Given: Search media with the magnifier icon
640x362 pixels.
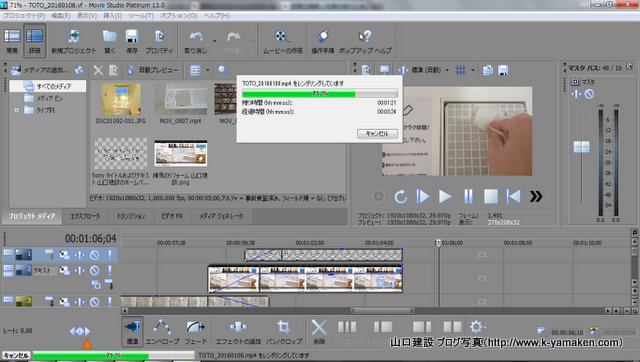Looking at the screenshot, I should (x=222, y=70).
